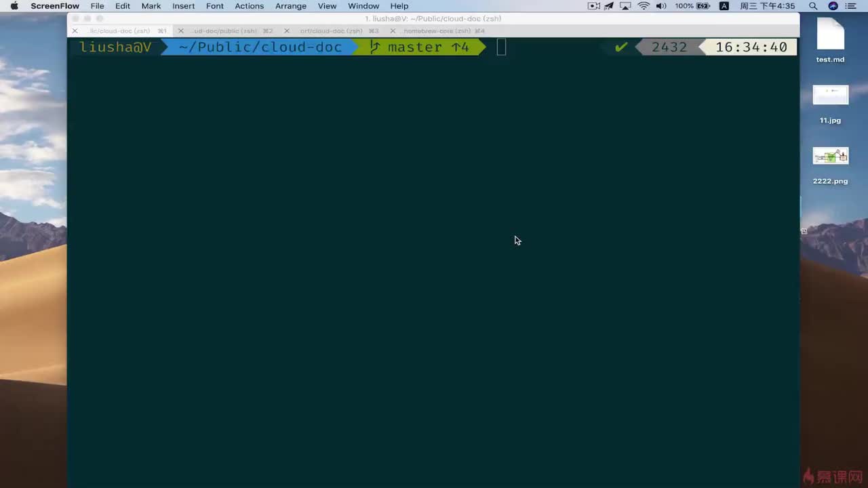Select the test.md desktop file icon
The image size is (868, 488).
coord(830,34)
